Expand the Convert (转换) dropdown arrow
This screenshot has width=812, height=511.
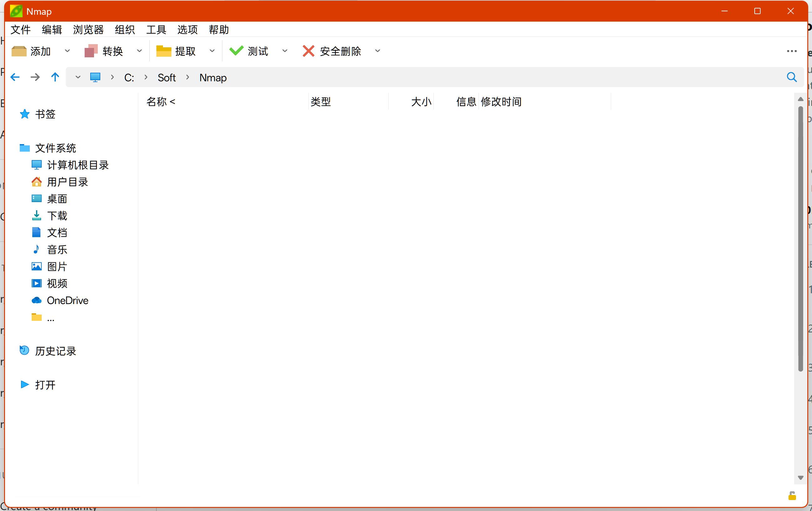[x=139, y=51]
